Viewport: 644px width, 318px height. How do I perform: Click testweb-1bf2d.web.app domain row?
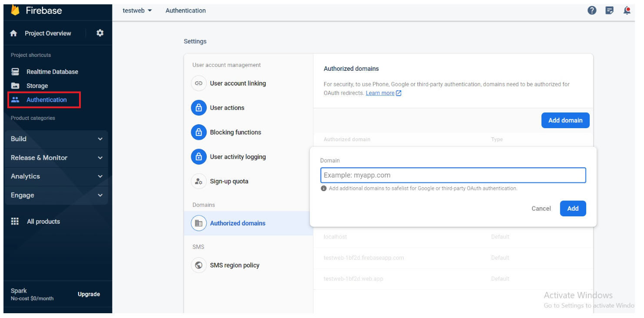453,278
